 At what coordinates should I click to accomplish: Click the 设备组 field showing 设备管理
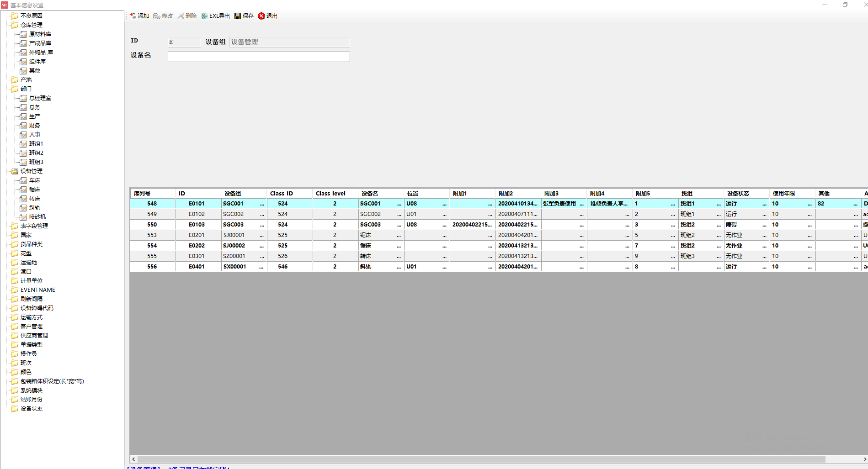click(x=290, y=42)
